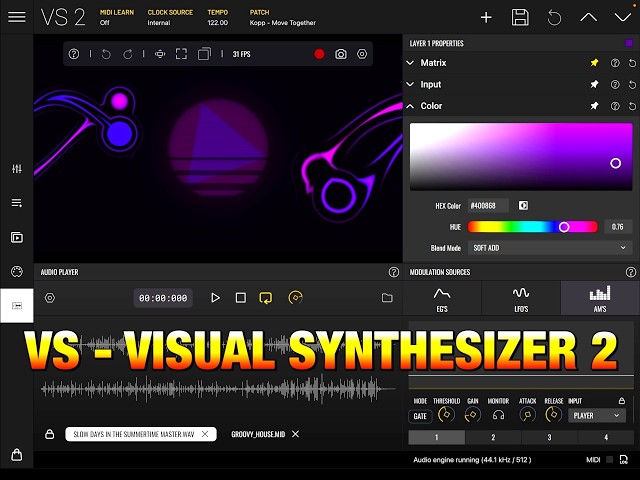Toggle the Color section pin
The image size is (640, 480).
click(x=594, y=106)
